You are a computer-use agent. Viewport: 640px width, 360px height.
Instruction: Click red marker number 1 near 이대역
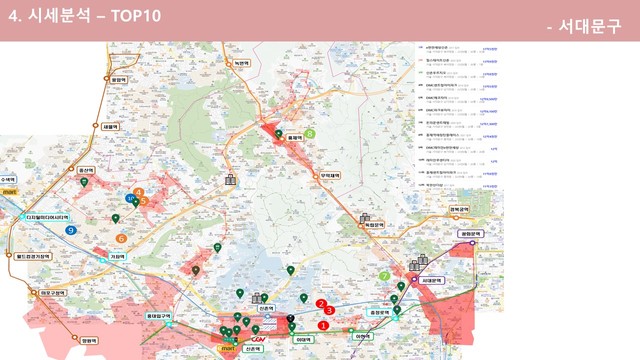click(x=323, y=325)
